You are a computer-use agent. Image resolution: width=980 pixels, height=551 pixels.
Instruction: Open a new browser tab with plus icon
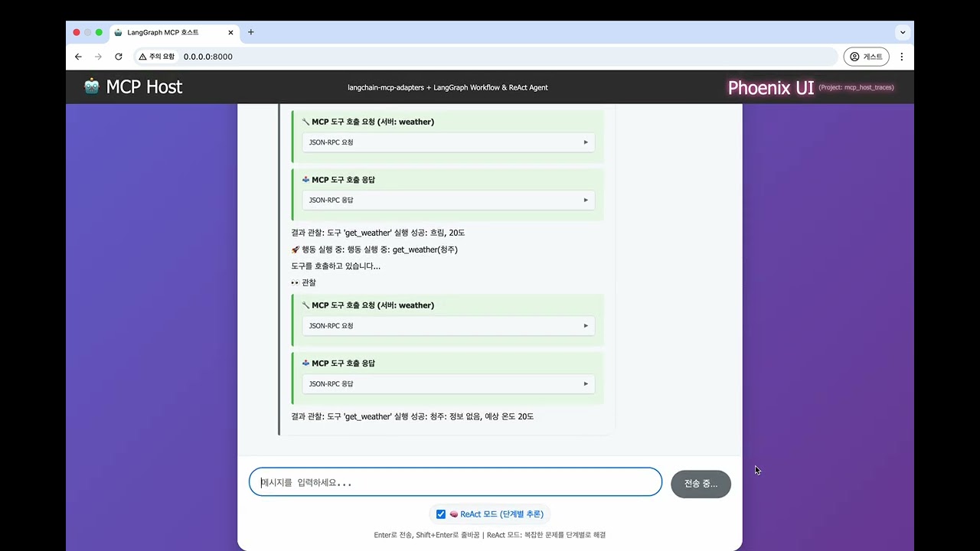(x=250, y=32)
